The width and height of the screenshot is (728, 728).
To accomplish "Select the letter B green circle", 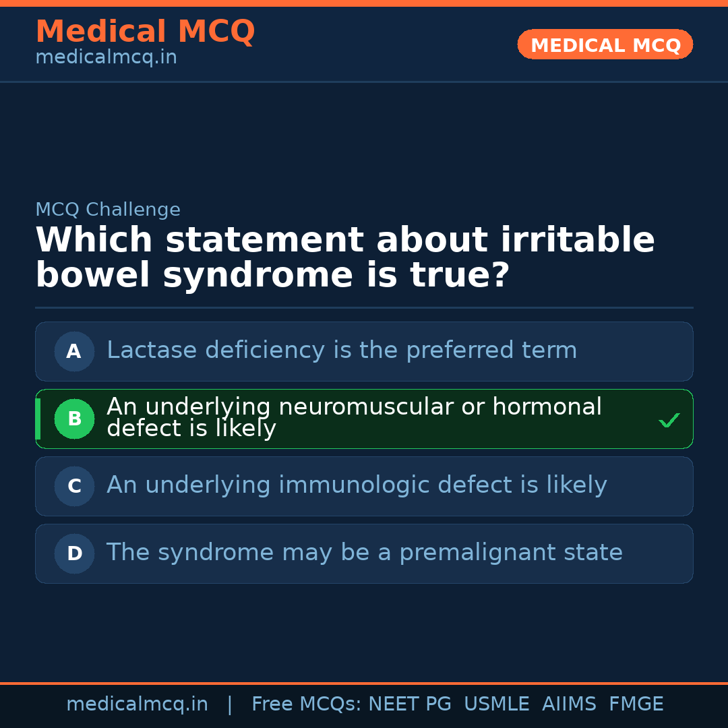I will coord(74,419).
